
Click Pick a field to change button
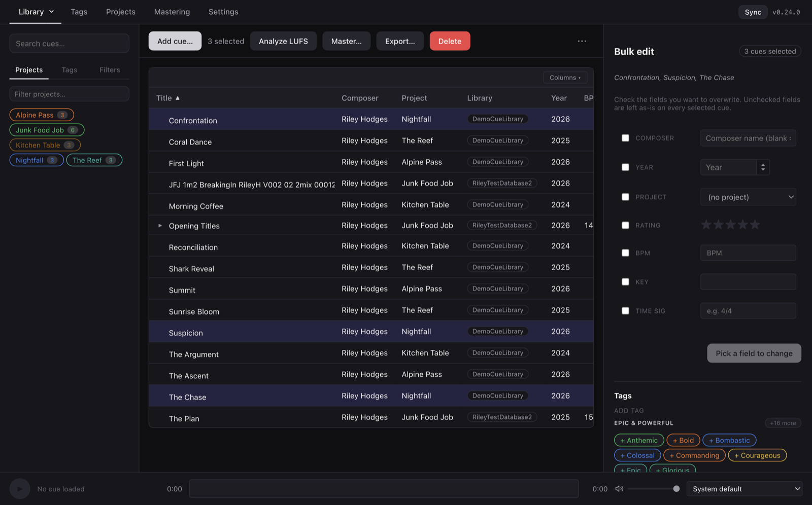click(754, 353)
